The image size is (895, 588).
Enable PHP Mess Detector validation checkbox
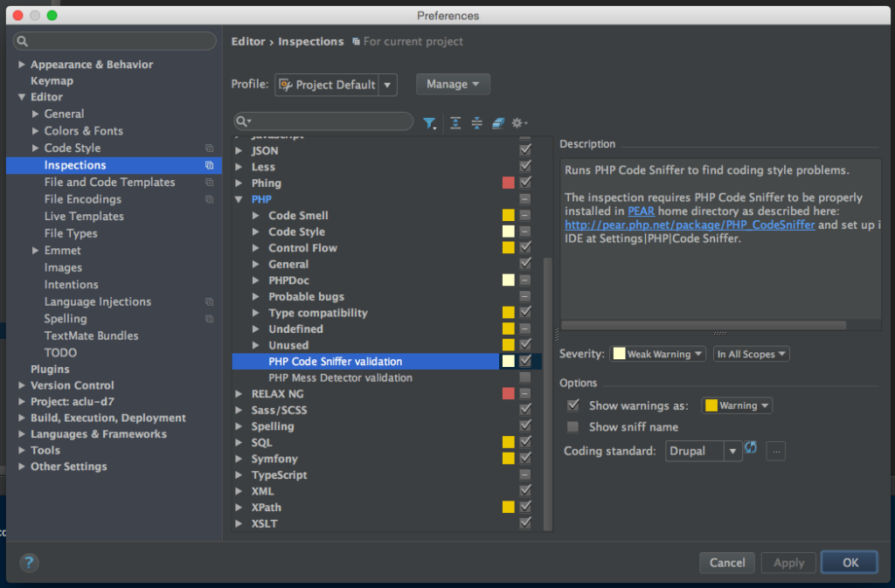(x=524, y=378)
